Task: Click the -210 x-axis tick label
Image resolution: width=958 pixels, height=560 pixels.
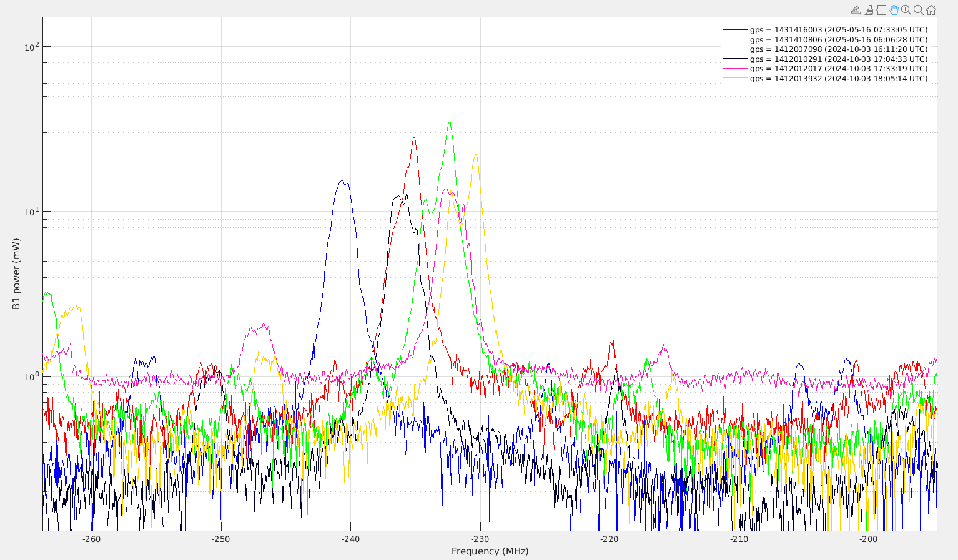Action: pos(739,539)
